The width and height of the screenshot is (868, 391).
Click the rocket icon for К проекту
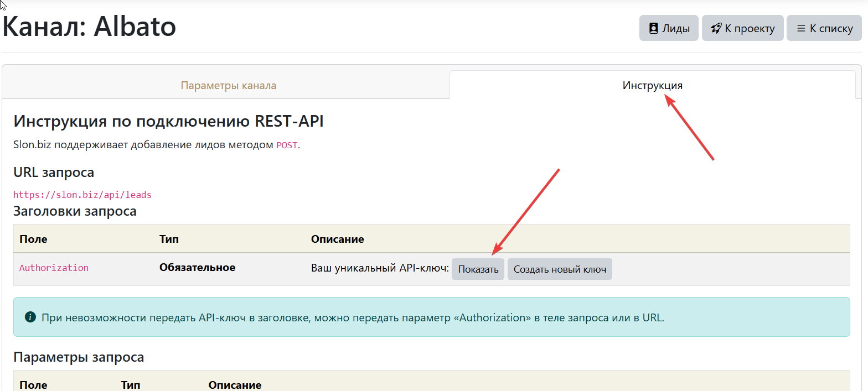[x=716, y=28]
